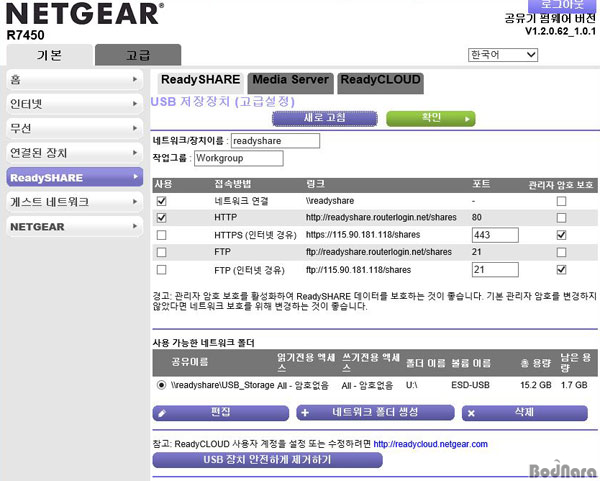Screen dimensions: 600x481
Task: Expand the 인터넷 sidebar arrow
Action: (135, 104)
